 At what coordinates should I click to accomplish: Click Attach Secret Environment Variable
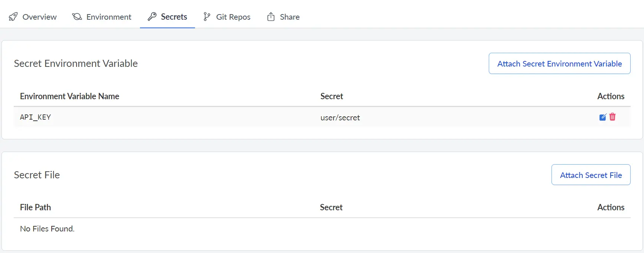click(x=559, y=63)
